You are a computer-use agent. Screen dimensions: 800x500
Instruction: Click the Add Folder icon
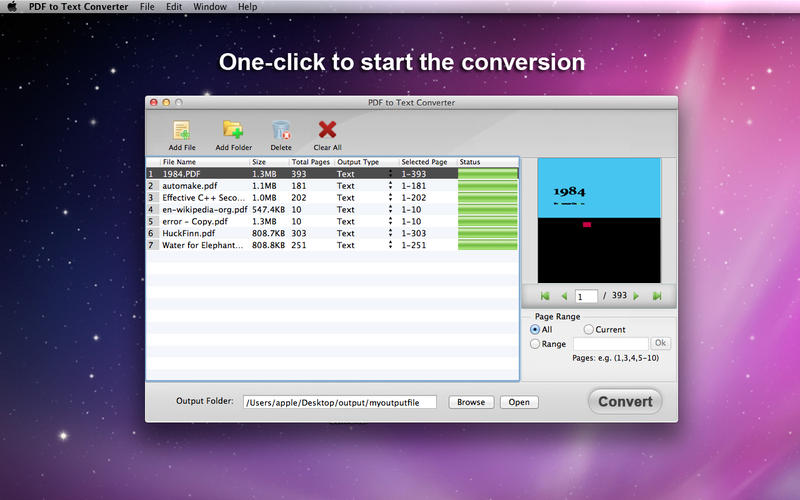click(233, 130)
